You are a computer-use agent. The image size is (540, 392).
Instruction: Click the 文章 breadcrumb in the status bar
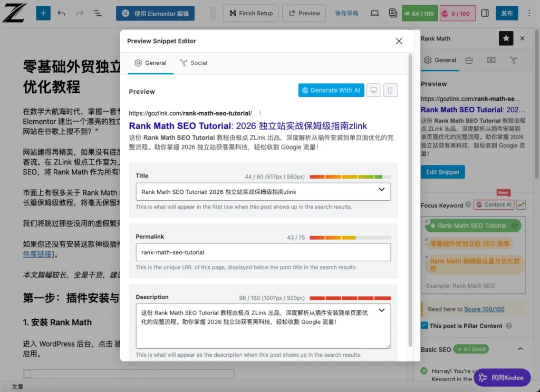point(17,387)
